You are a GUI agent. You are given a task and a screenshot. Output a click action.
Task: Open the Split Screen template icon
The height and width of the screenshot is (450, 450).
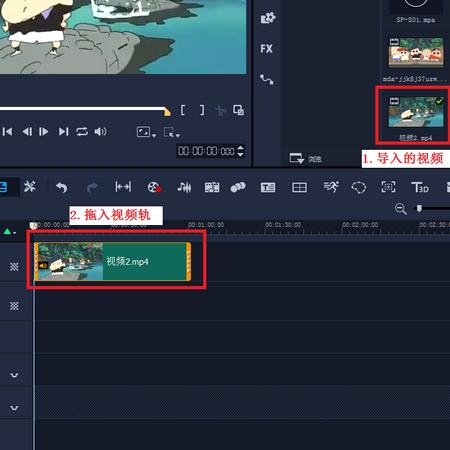coord(299,187)
